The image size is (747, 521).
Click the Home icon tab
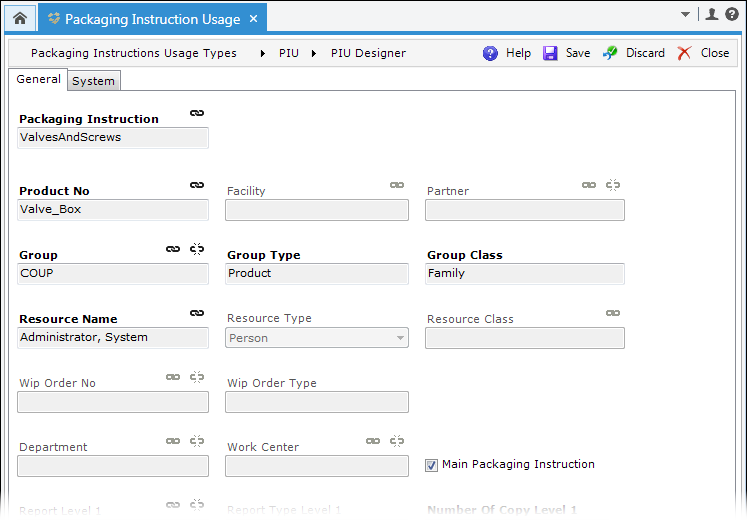(x=19, y=17)
